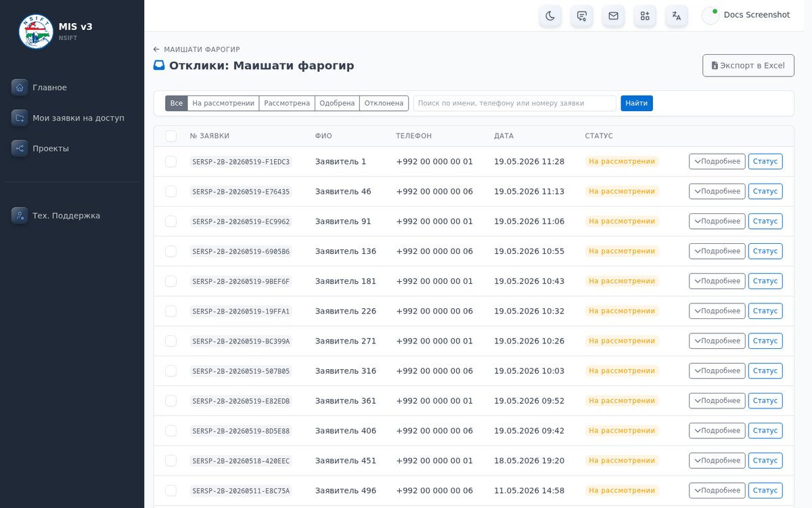Expand Подробнее for Заявитель 91
This screenshot has width=812, height=508.
[717, 221]
